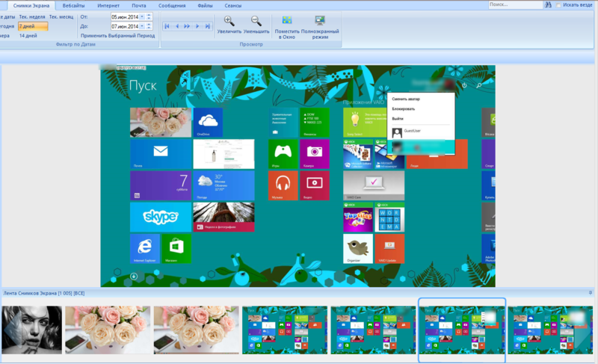This screenshot has width=598, height=364.
Task: Decrease the От date with the down arrow
Action: pyautogui.click(x=149, y=19)
